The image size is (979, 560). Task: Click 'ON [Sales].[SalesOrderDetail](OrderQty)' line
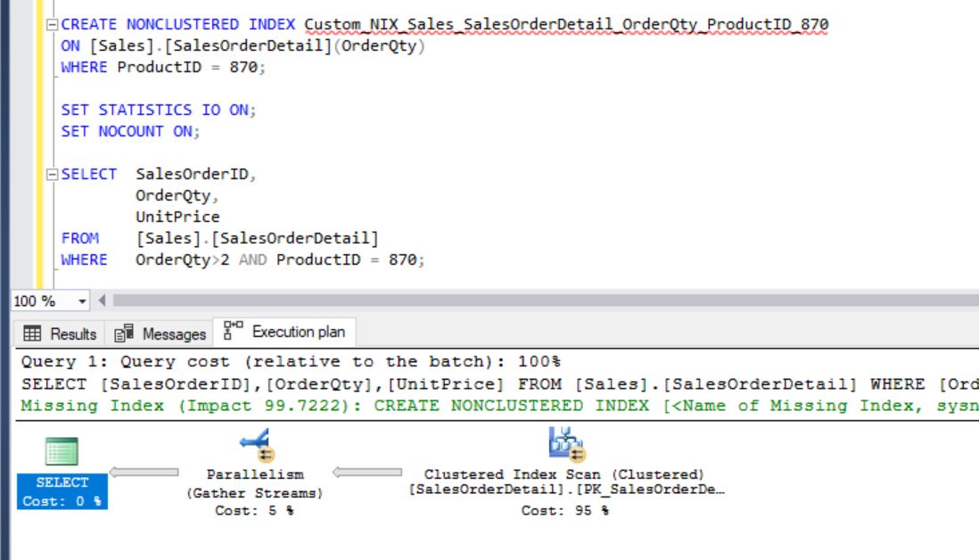[x=243, y=46]
